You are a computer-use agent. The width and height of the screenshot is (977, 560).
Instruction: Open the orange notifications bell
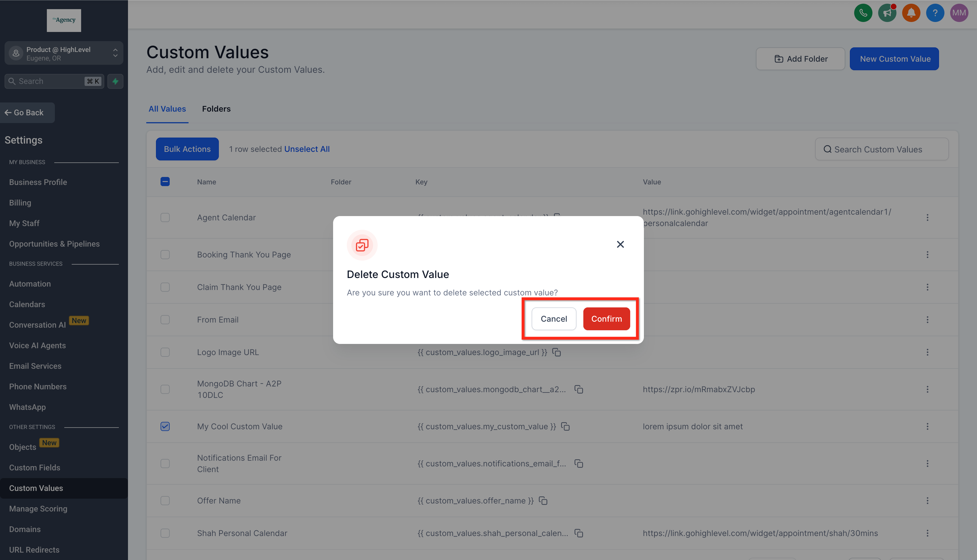click(911, 13)
